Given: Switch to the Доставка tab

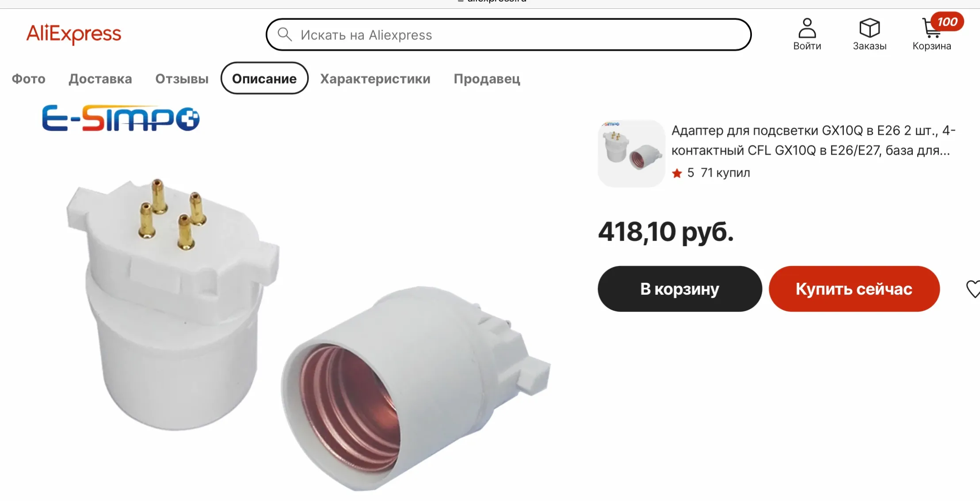Looking at the screenshot, I should pyautogui.click(x=100, y=79).
